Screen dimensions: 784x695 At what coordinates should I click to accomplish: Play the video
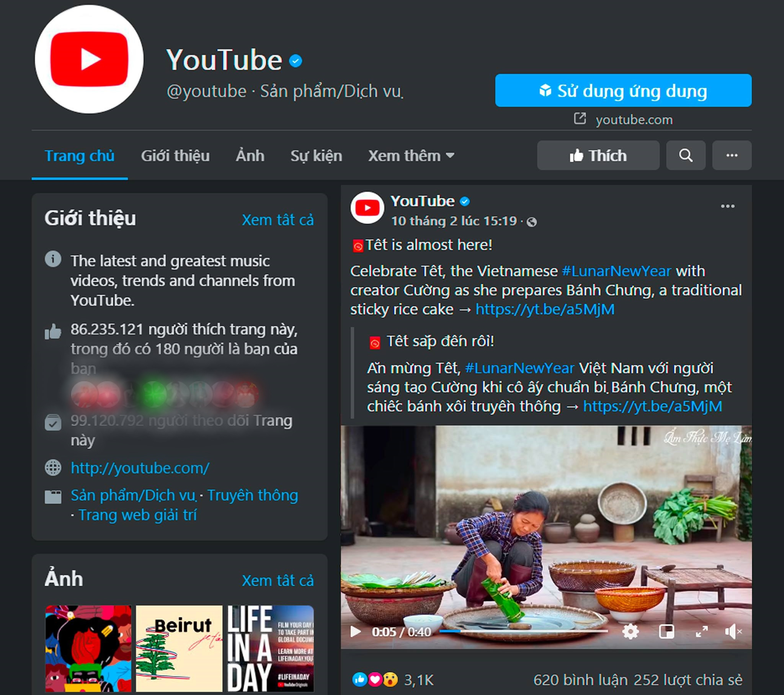click(x=356, y=631)
